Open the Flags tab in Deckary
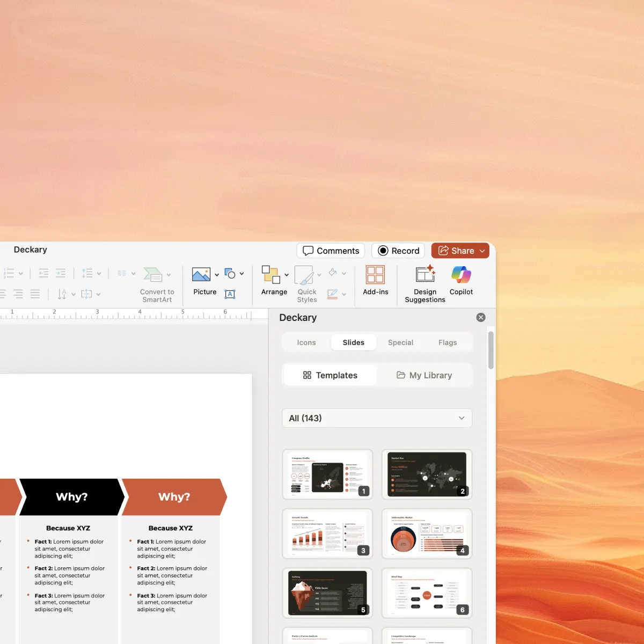The width and height of the screenshot is (644, 644). point(448,342)
